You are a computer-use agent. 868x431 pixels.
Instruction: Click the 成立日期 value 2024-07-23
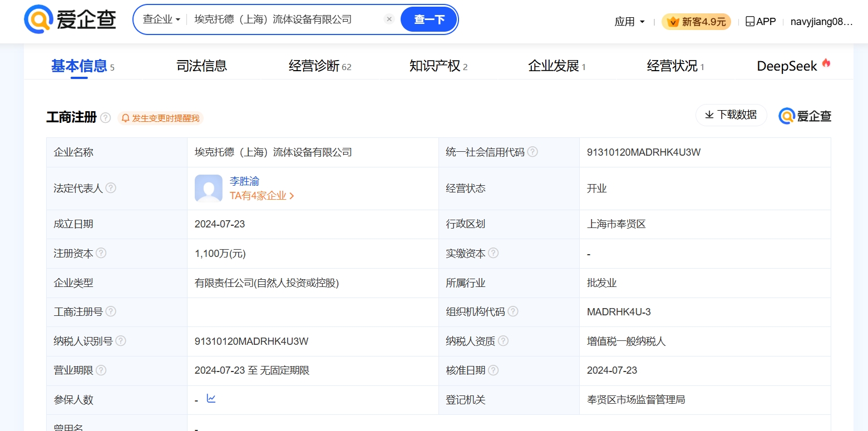[220, 224]
